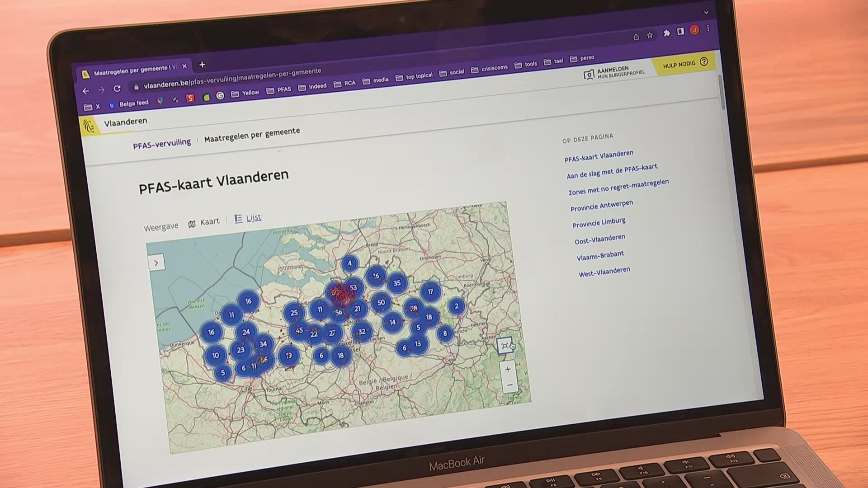
Task: Zoom in the map with plus
Action: click(508, 369)
